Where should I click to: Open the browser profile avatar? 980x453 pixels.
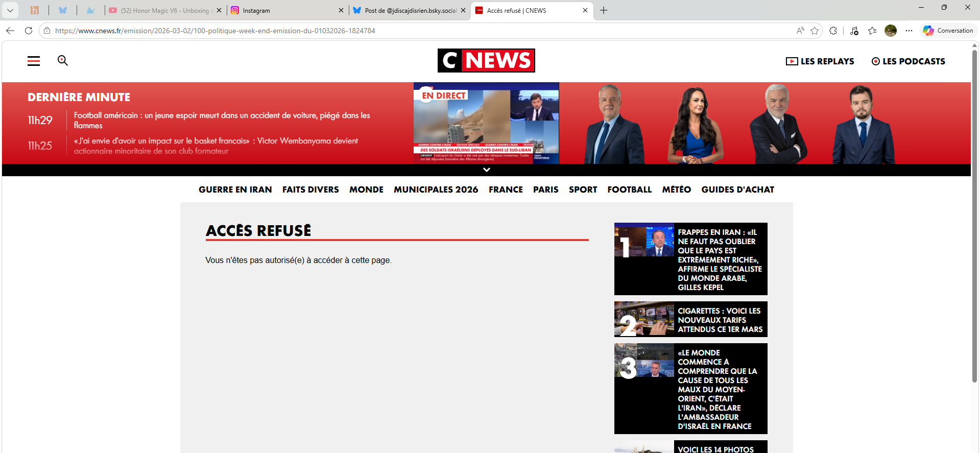[x=890, y=31]
